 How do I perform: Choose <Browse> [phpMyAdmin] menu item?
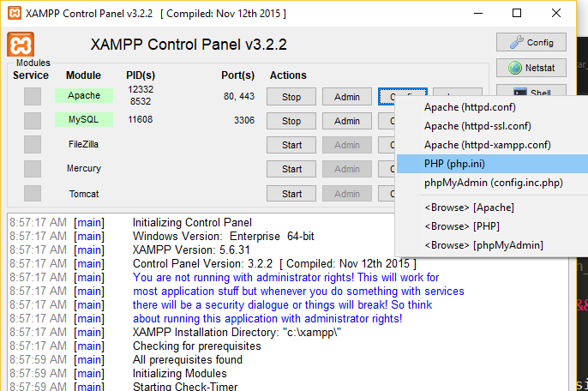pyautogui.click(x=492, y=245)
